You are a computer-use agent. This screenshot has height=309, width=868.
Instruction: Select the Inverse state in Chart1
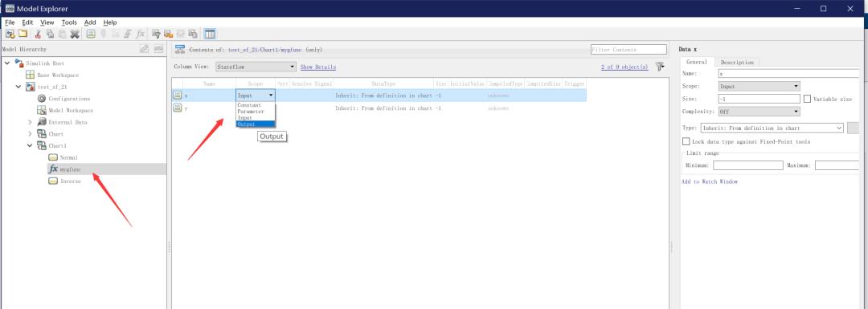click(70, 181)
